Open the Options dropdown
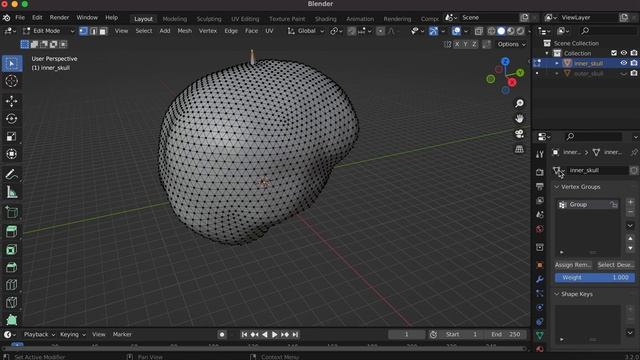The image size is (640, 360). click(x=511, y=44)
